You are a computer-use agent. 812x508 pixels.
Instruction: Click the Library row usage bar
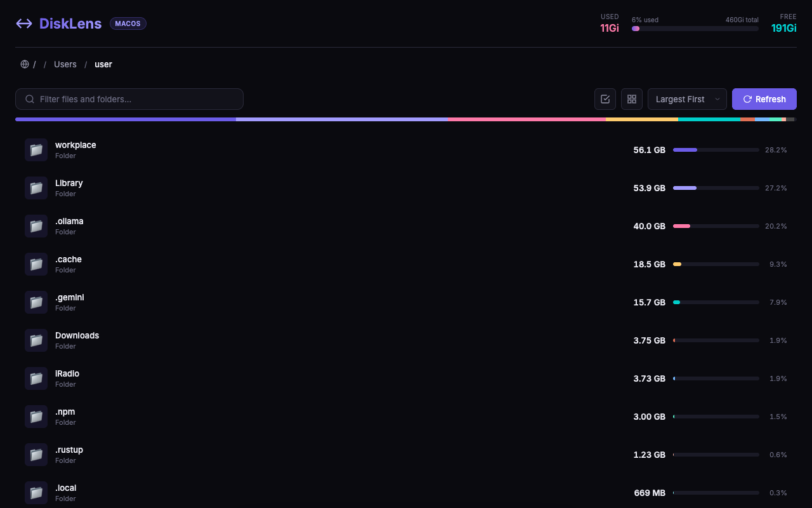click(716, 188)
